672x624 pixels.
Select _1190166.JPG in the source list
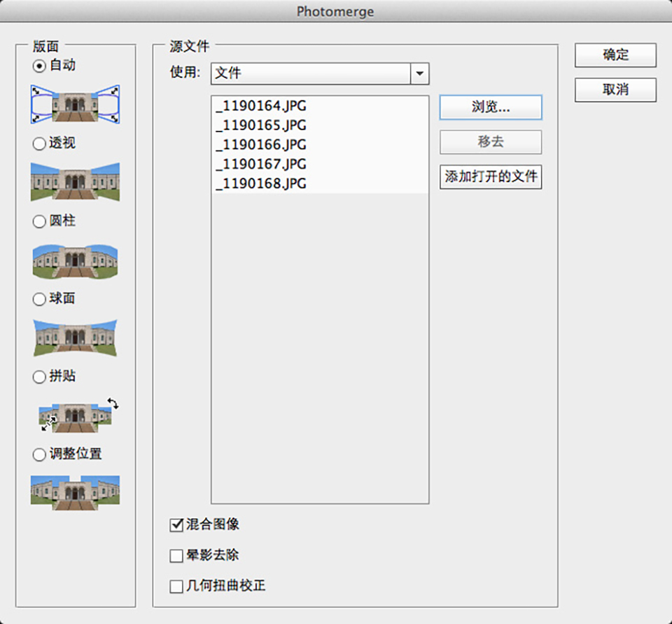pos(261,145)
